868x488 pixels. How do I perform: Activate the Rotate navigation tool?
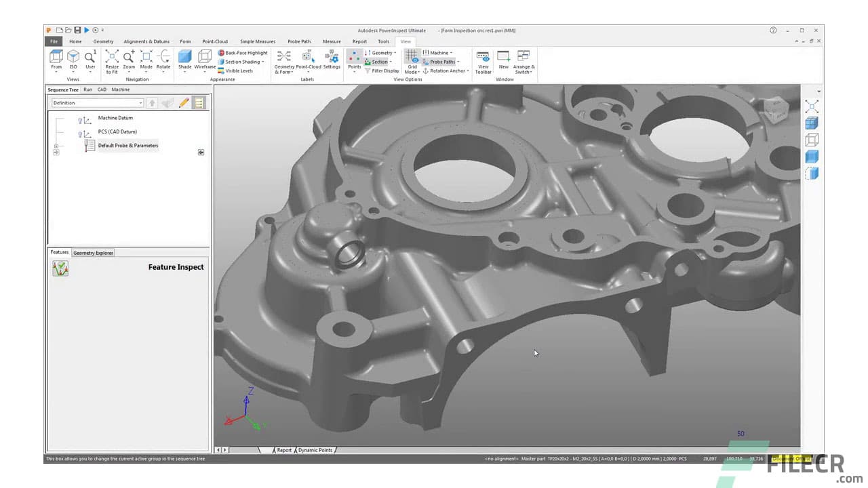coord(163,60)
